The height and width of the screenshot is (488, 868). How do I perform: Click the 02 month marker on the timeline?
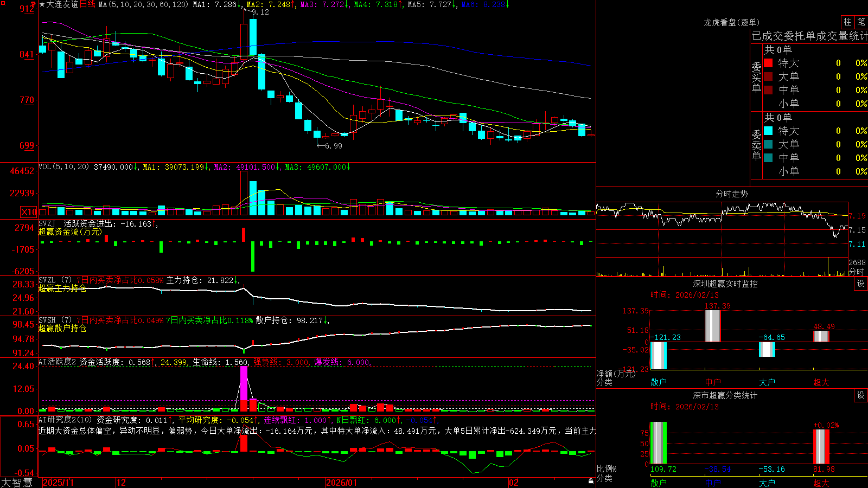514,483
